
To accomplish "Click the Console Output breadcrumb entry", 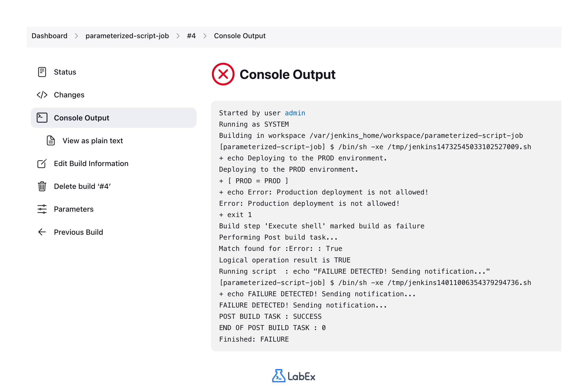I will pos(240,36).
